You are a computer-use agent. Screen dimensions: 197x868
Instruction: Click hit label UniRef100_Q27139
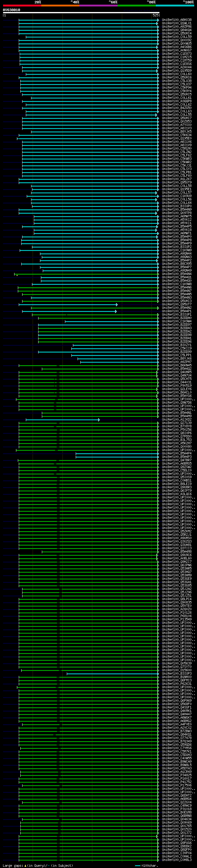click(176, 423)
